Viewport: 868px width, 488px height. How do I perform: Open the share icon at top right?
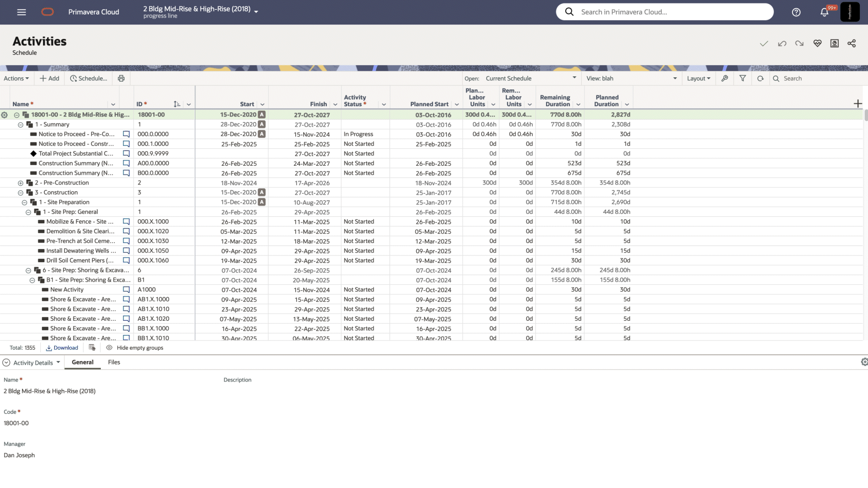(852, 43)
